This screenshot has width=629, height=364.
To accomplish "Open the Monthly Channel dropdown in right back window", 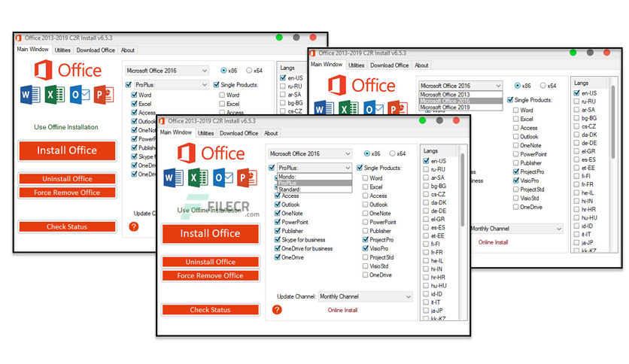I will [517, 229].
